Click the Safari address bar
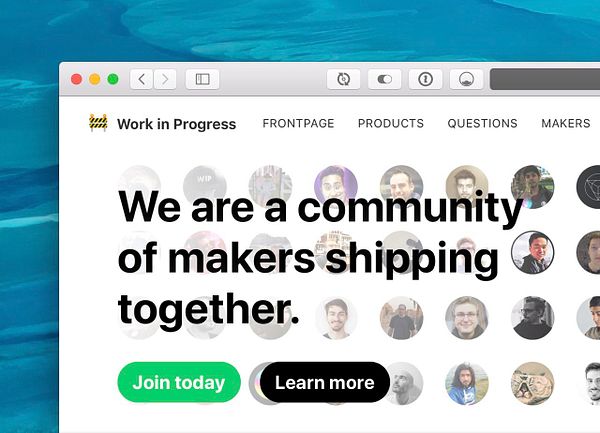Image resolution: width=600 pixels, height=433 pixels. [545, 79]
